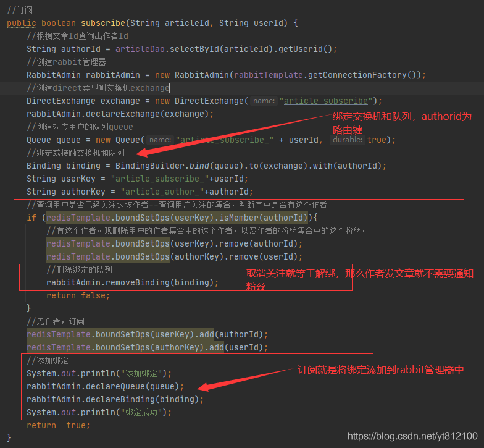484x448 pixels.
Task: Click the 'return false;' statement
Action: click(x=78, y=295)
